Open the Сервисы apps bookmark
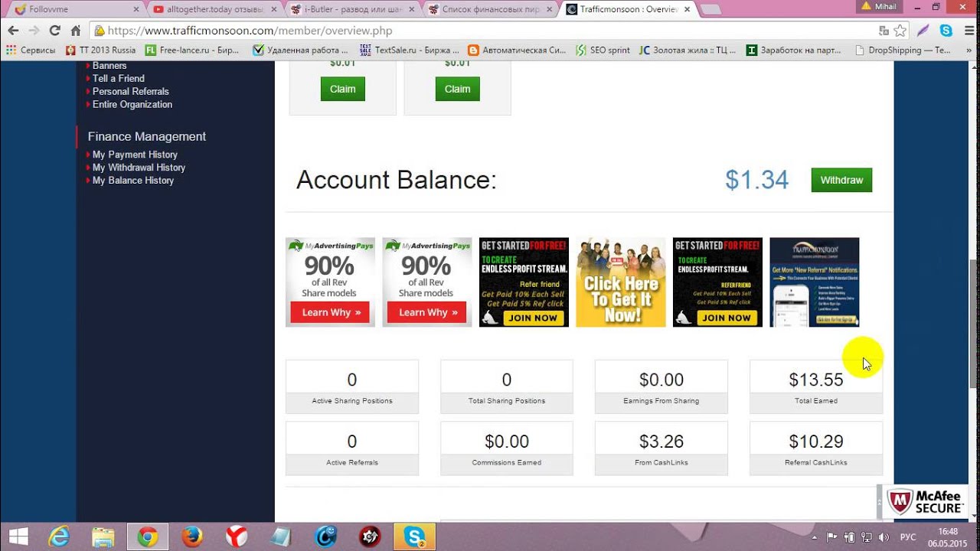 31,50
